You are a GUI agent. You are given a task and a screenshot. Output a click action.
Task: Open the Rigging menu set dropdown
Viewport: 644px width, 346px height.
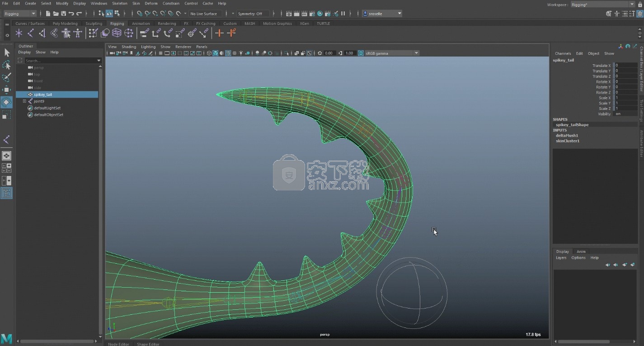[20, 14]
